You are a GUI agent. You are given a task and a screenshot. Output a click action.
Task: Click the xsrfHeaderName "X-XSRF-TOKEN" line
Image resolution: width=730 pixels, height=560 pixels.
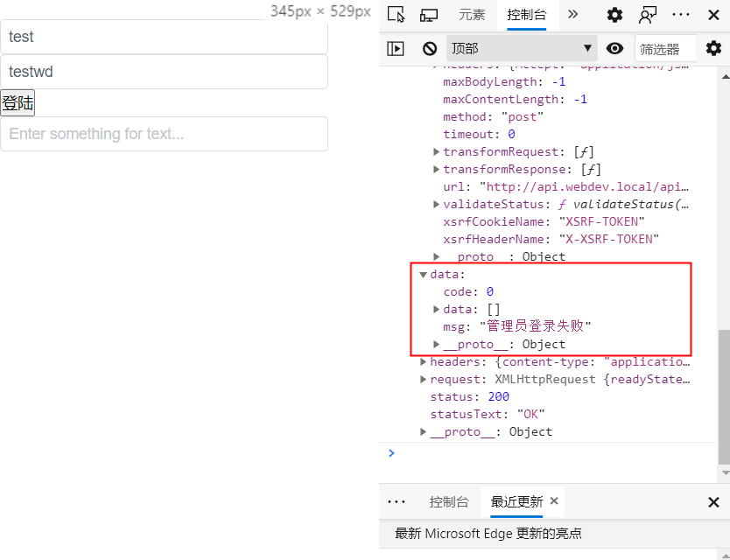(551, 239)
